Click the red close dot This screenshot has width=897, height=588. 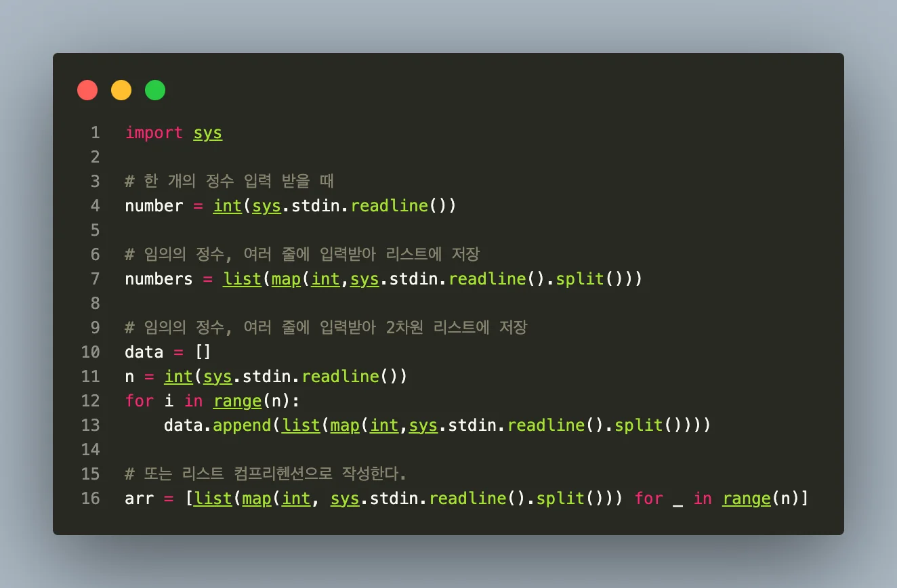87,90
